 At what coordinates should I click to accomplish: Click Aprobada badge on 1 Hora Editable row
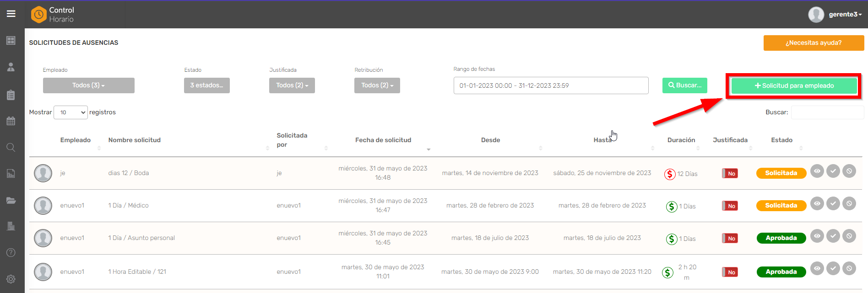coord(781,272)
